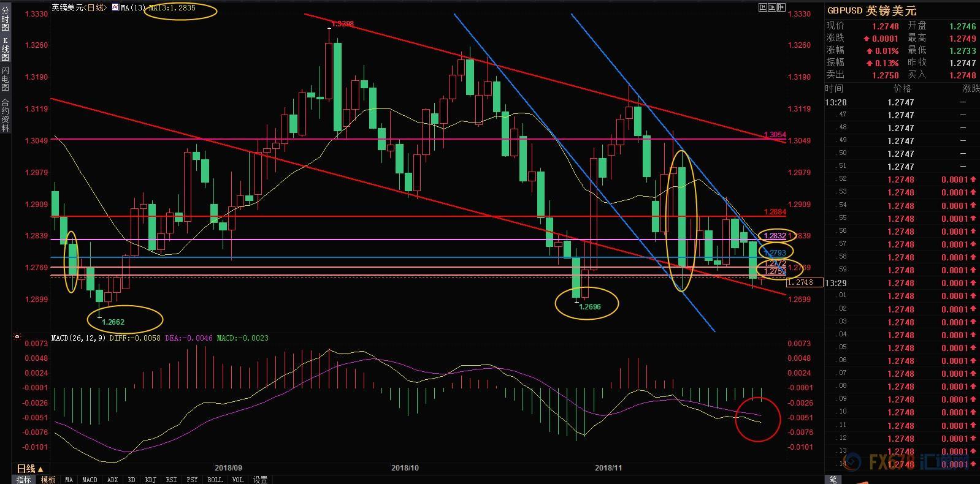Click the 13:29 tick row time

tap(836, 283)
